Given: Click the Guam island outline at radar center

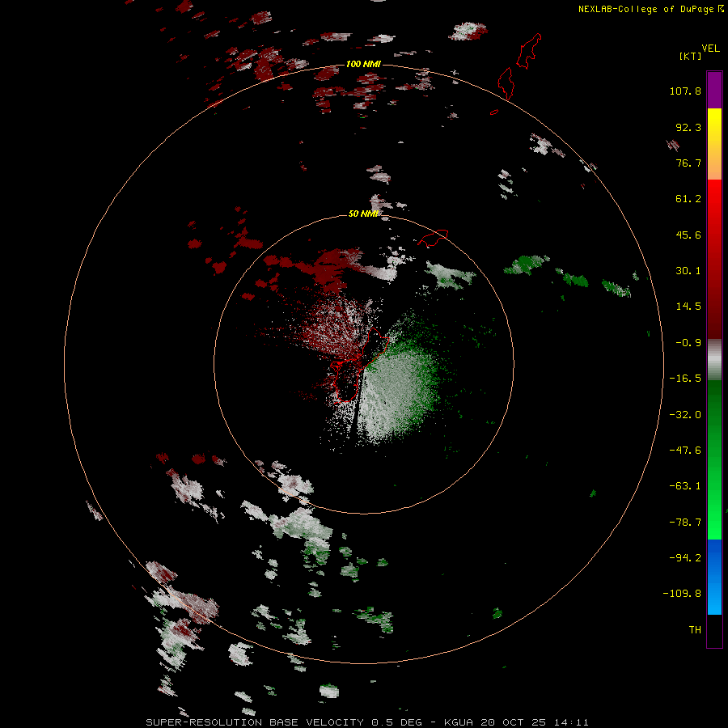Looking at the screenshot, I should coord(360,365).
